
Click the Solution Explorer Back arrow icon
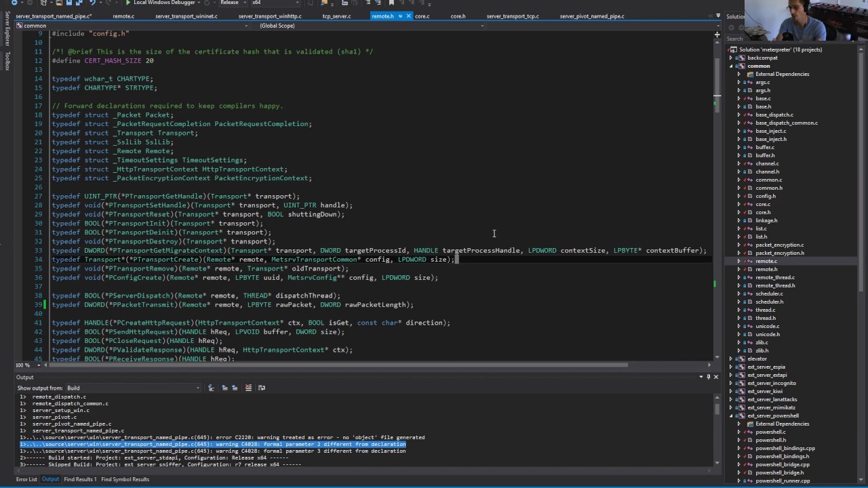732,28
